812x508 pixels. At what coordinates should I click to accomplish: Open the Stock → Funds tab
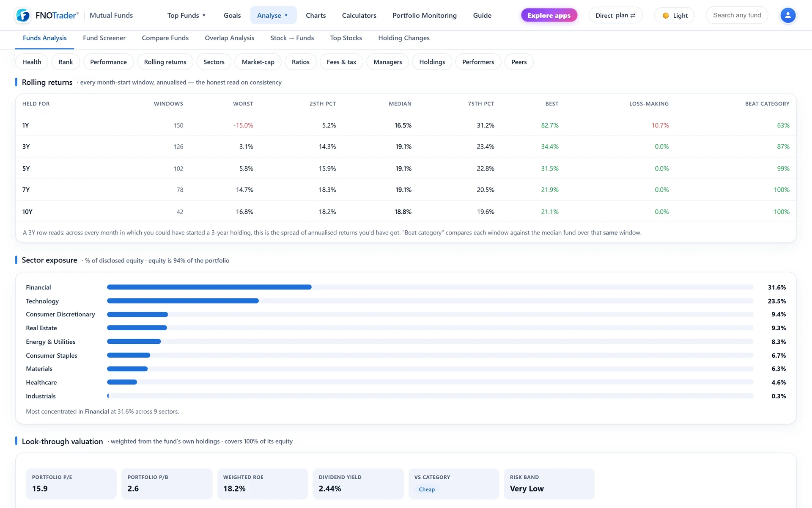(x=292, y=38)
